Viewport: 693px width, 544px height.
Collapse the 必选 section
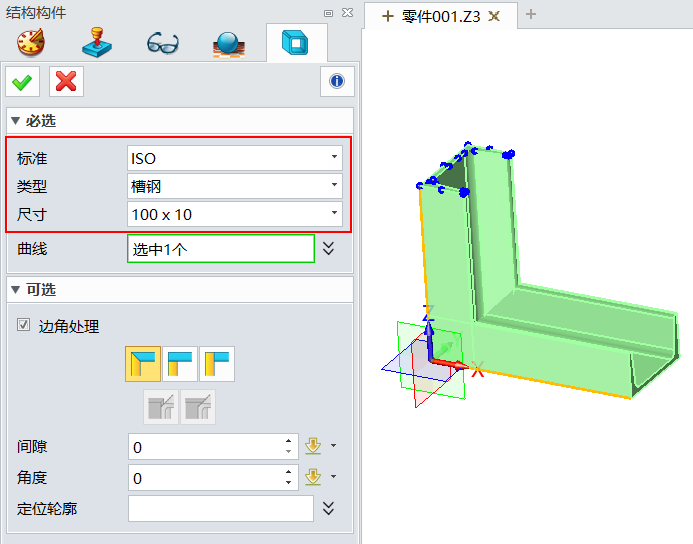[16, 121]
